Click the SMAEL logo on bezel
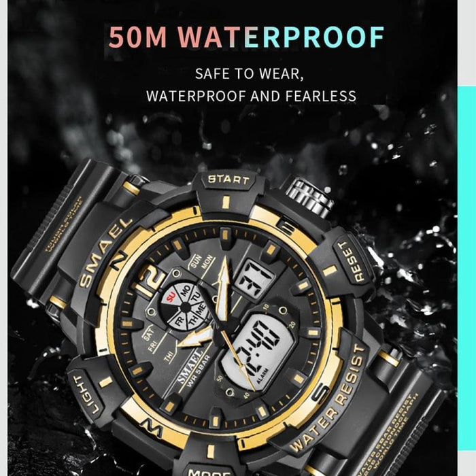The height and width of the screenshot is (476, 476). click(103, 253)
